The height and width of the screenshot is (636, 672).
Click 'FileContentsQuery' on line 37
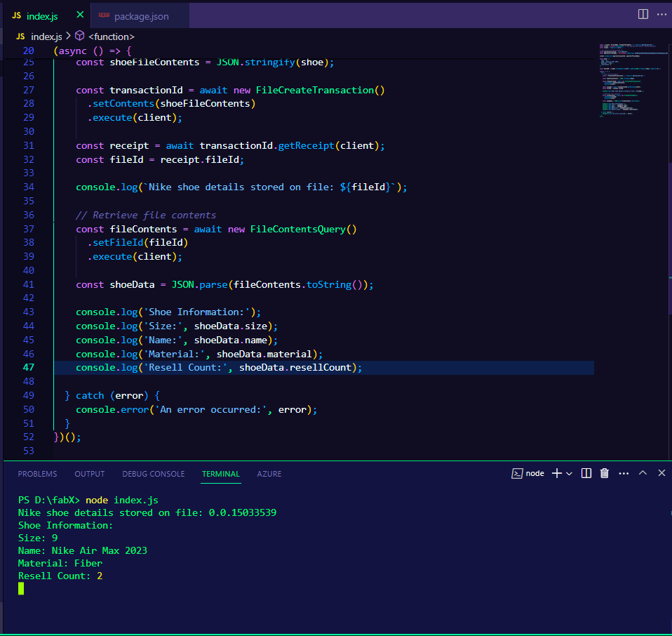click(x=298, y=229)
